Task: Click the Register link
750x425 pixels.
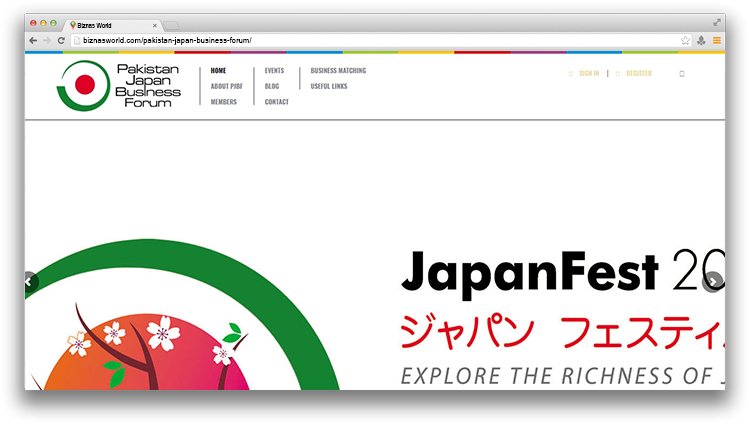Action: pos(638,73)
